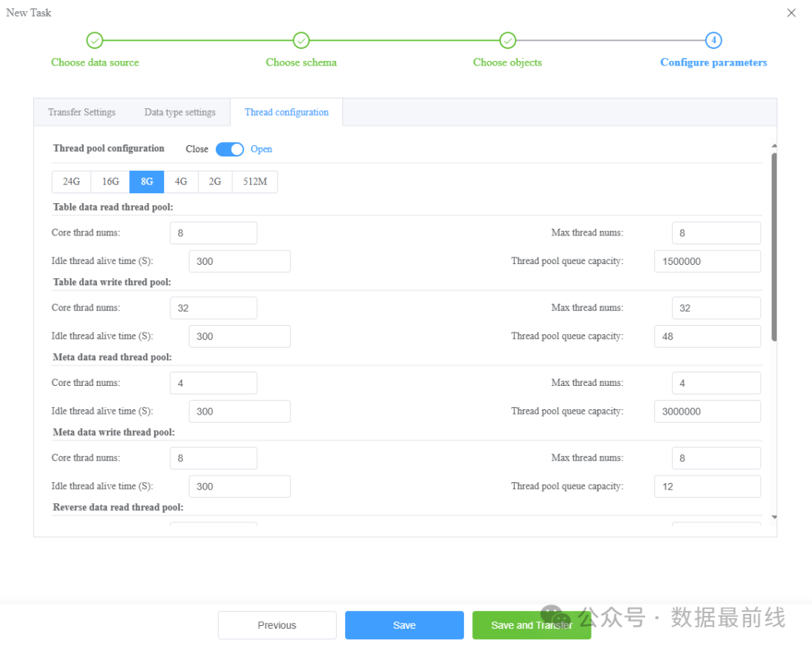The image size is (812, 650).
Task: Focus Meta data write Core thrad nums field
Action: (x=214, y=458)
